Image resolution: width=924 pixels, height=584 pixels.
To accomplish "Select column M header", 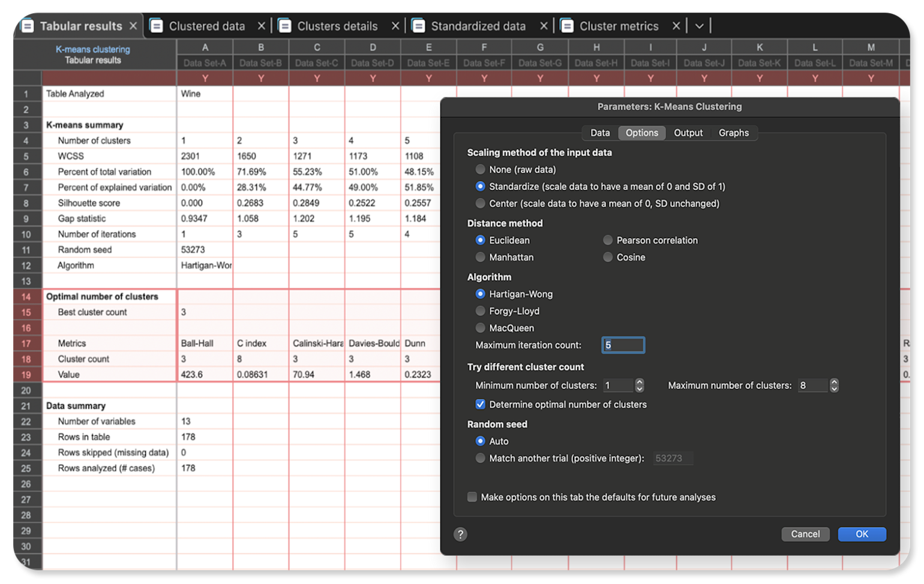I will click(x=871, y=47).
